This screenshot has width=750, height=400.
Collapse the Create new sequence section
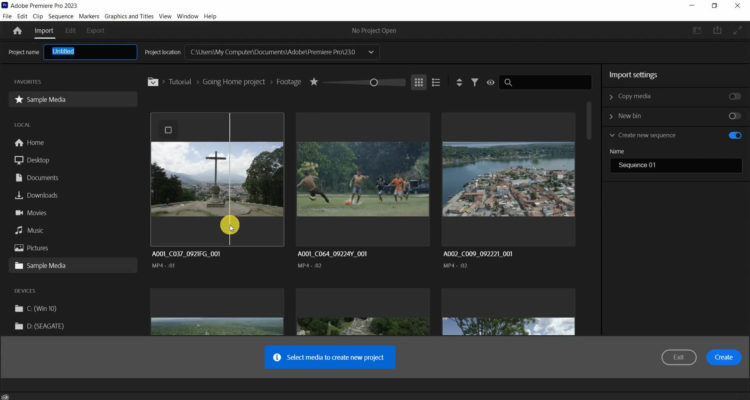612,135
